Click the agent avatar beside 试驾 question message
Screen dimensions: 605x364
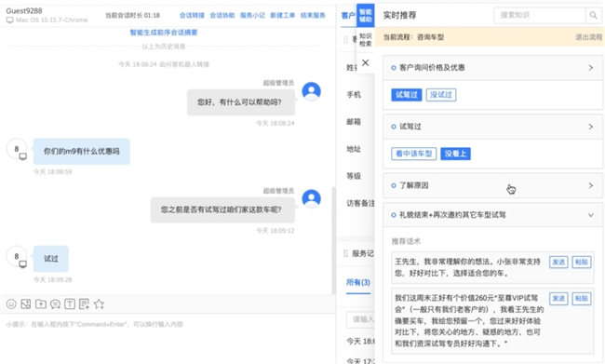(312, 199)
